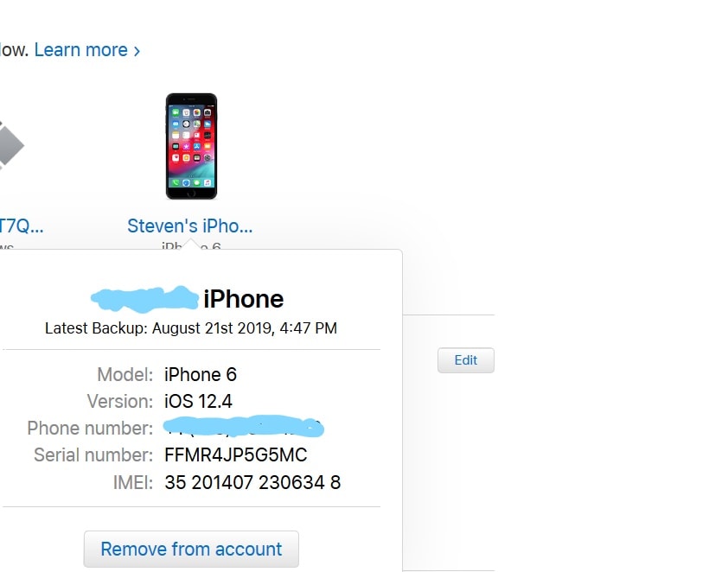Click Remove from account button
Image resolution: width=728 pixels, height=572 pixels.
pyautogui.click(x=191, y=549)
